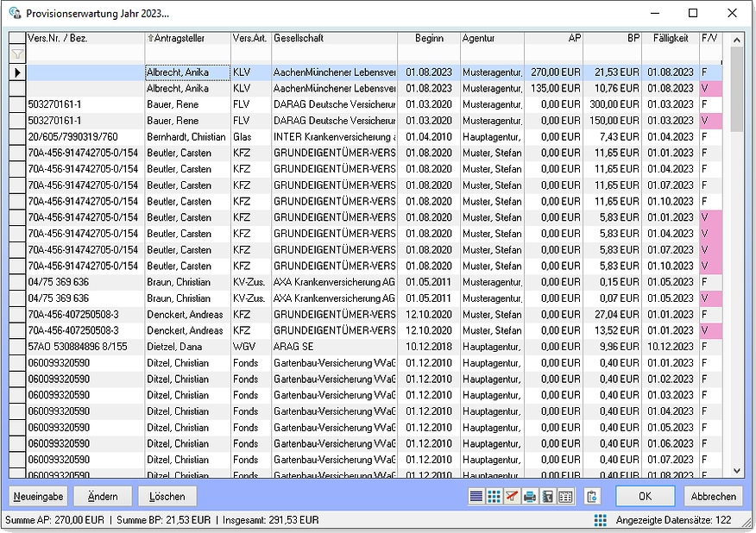
Task: Sort by Fälligkeit column header
Action: (x=671, y=38)
